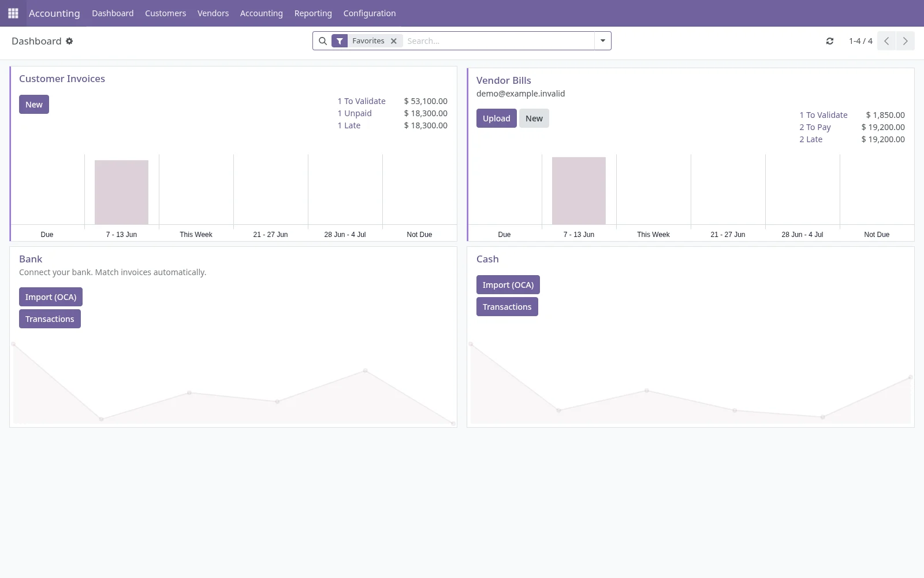
Task: Open the Dashboard menu
Action: tap(113, 13)
